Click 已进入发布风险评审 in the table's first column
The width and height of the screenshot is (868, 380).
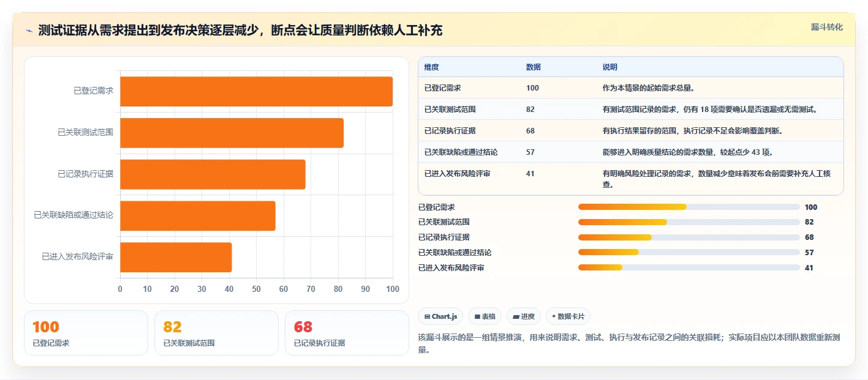[457, 174]
